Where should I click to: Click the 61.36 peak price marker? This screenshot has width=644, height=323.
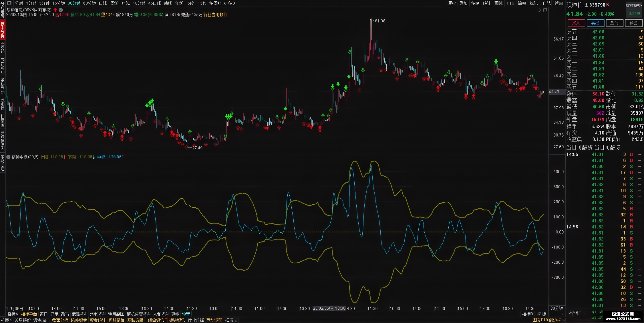click(x=380, y=21)
